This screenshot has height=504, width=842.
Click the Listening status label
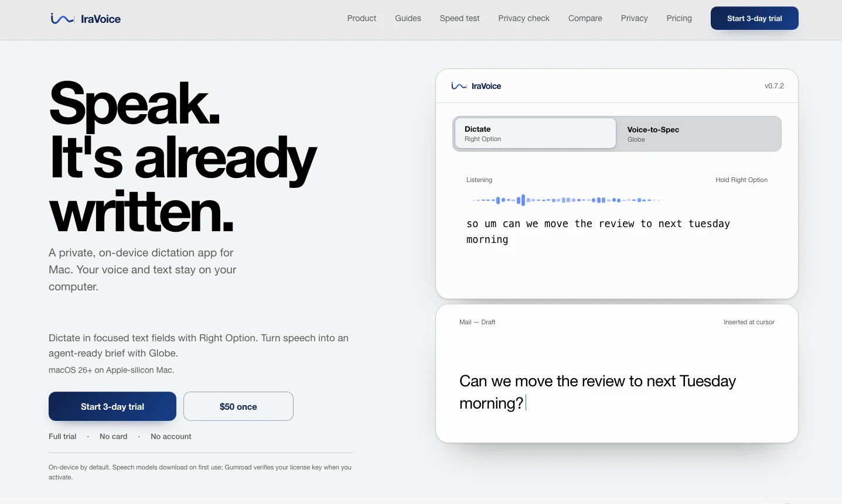tap(479, 180)
